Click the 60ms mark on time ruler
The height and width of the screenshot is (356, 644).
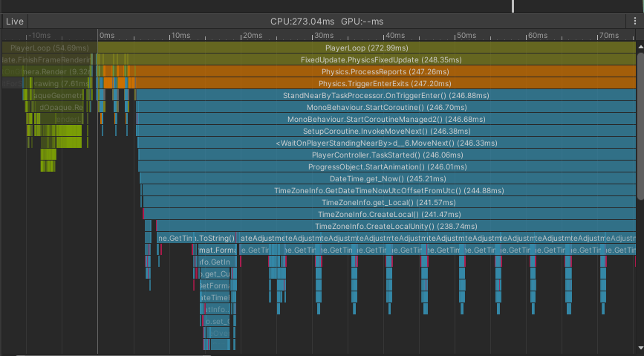(x=538, y=36)
